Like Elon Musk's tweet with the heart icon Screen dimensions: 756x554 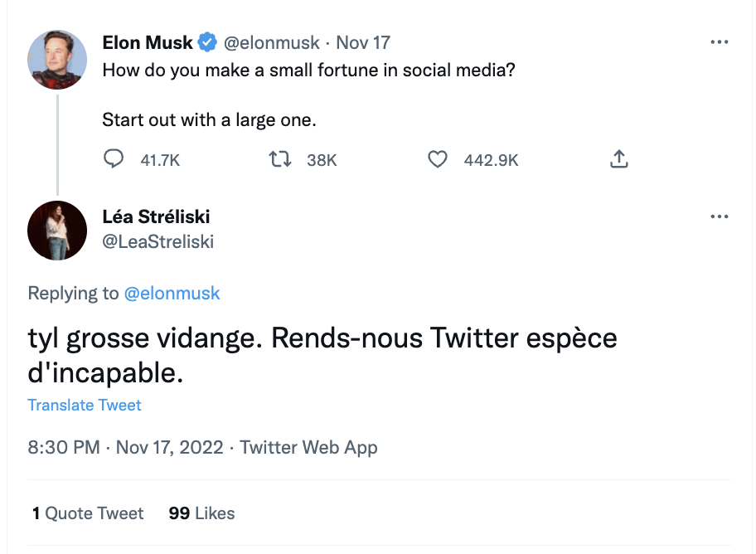[438, 159]
